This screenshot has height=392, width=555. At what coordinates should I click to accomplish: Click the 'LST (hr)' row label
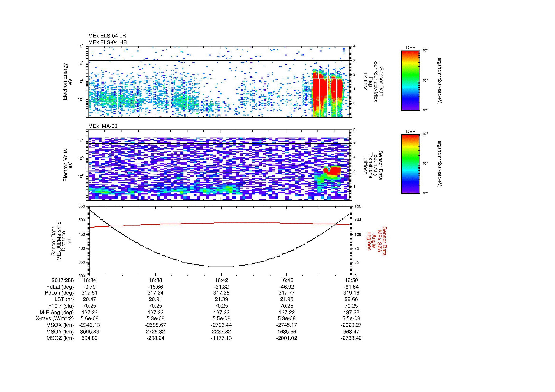point(64,299)
